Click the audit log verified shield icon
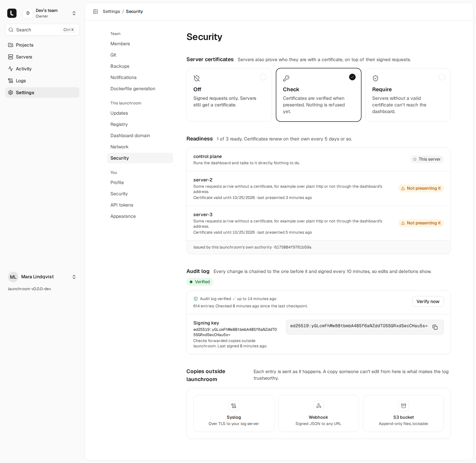This screenshot has width=476, height=463. (x=196, y=299)
